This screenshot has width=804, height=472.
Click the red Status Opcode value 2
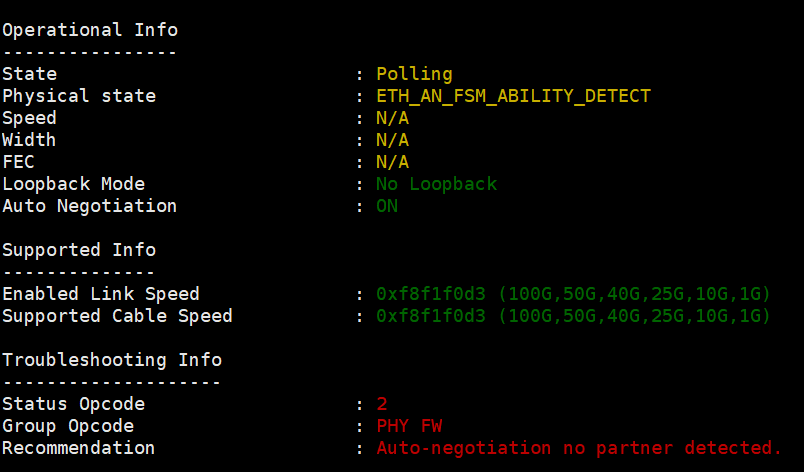[382, 404]
